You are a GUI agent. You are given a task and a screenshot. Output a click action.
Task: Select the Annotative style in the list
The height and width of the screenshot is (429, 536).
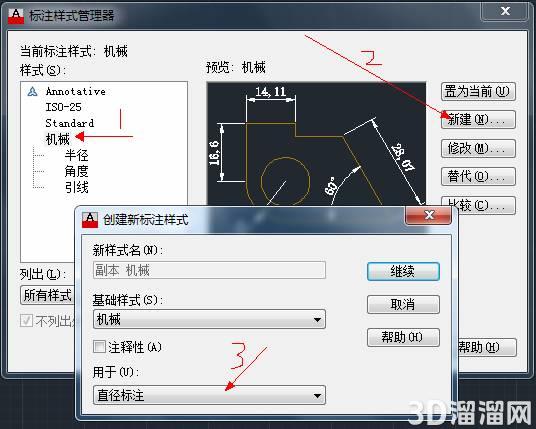coord(76,92)
